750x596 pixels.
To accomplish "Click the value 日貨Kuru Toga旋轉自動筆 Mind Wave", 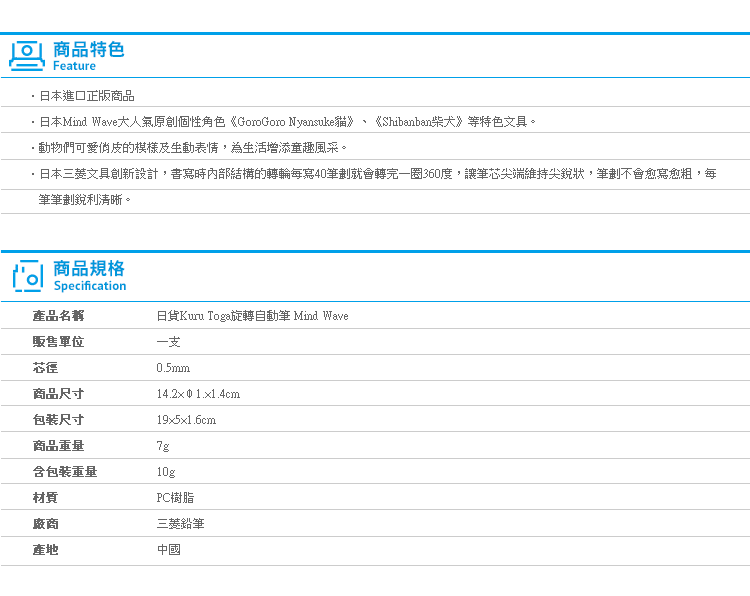I will 253,316.
